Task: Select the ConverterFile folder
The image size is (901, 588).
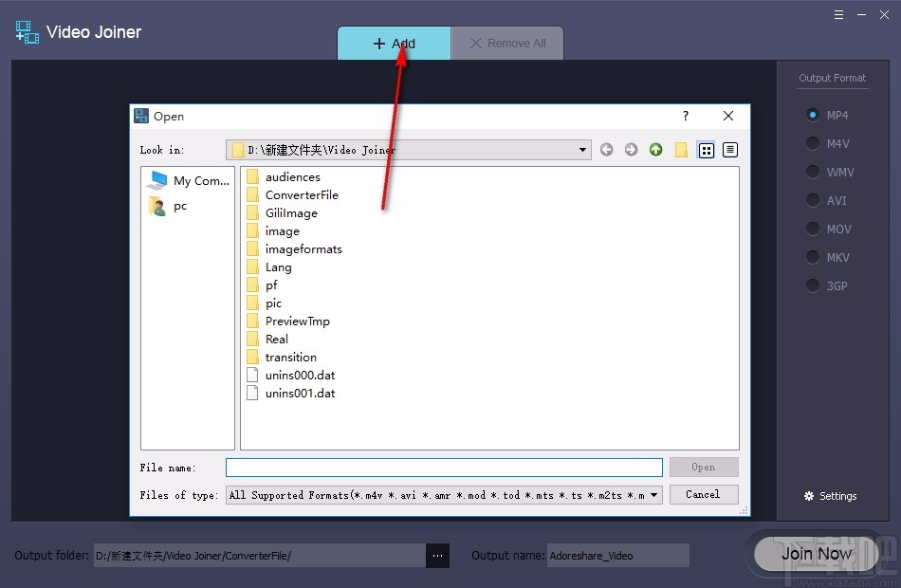Action: [x=292, y=194]
